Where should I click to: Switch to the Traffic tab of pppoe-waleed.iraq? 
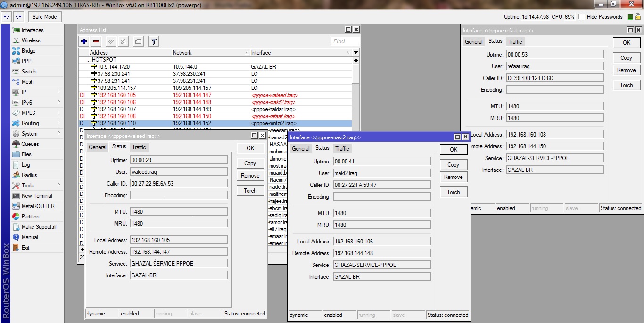pyautogui.click(x=139, y=147)
